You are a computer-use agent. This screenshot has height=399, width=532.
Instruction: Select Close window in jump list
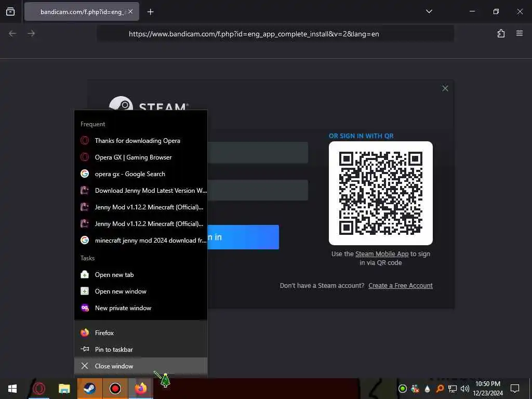[x=141, y=366]
